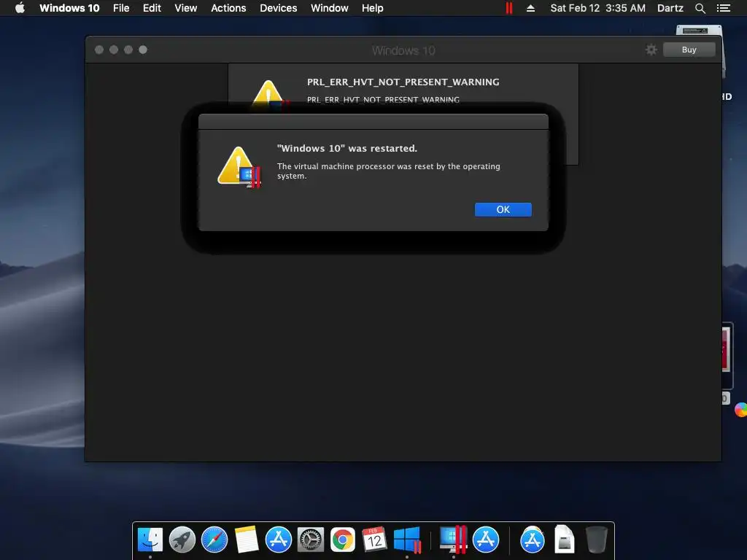Open the Help menu
The height and width of the screenshot is (560, 747).
(x=372, y=8)
